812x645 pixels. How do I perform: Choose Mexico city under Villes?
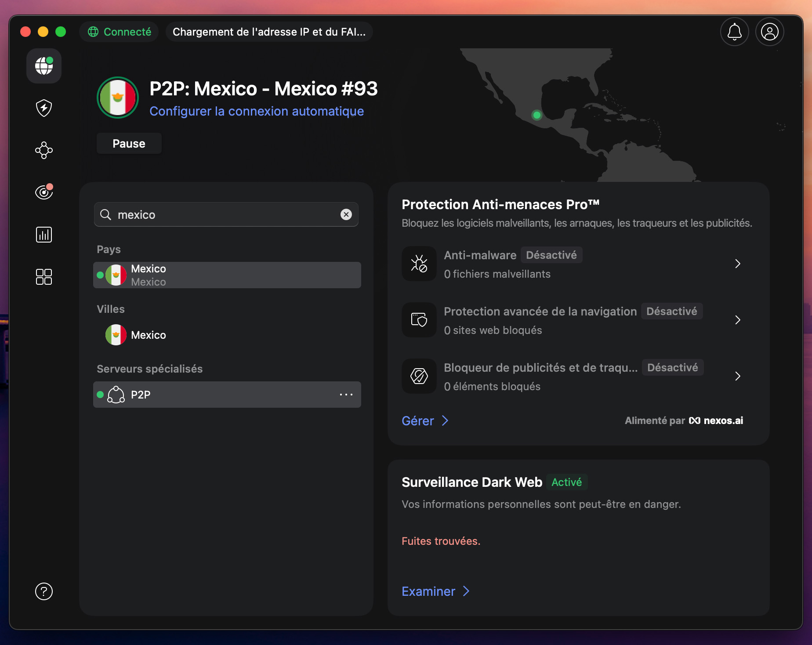pos(149,335)
